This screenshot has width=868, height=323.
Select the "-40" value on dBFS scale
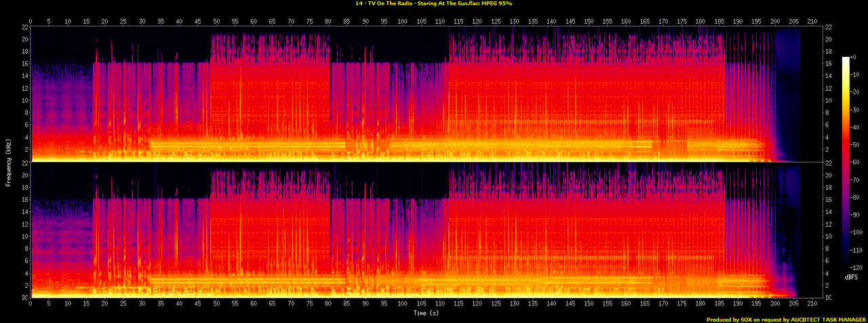[855, 128]
